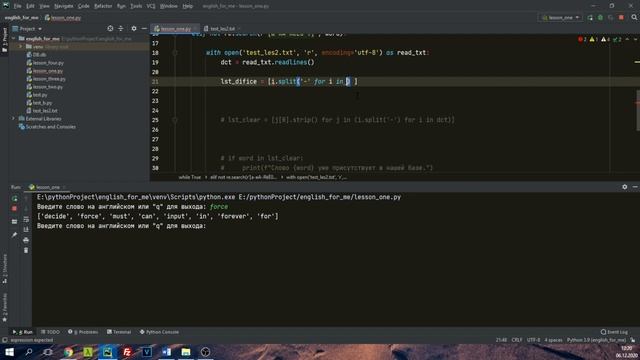Screen dimensions: 640x360
Task: Click the Debug bug icon in toolbar
Action: click(x=600, y=18)
